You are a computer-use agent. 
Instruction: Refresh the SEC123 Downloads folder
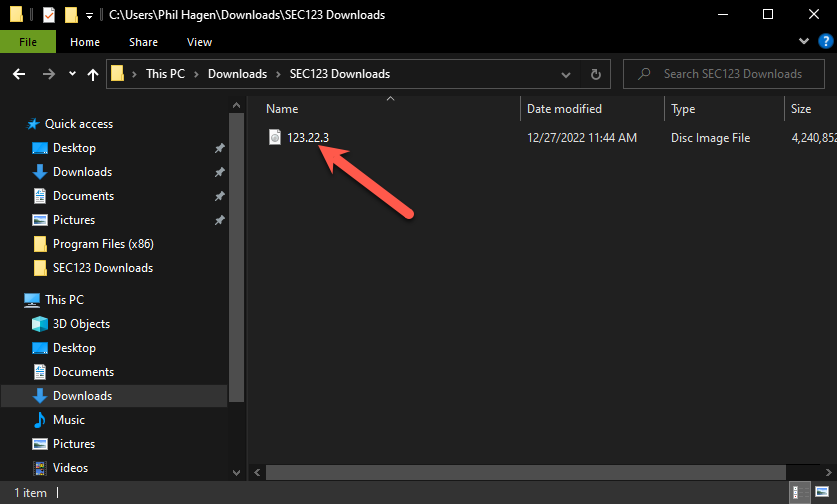pyautogui.click(x=596, y=74)
